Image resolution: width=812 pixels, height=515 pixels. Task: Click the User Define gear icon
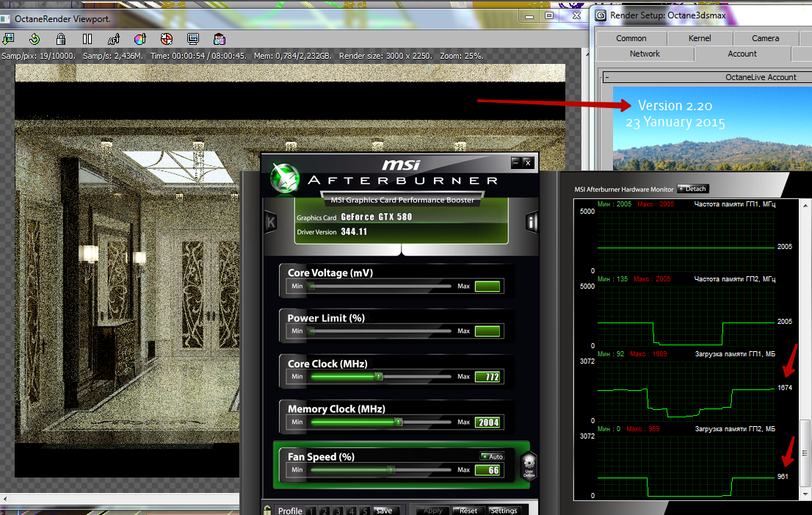coord(529,467)
